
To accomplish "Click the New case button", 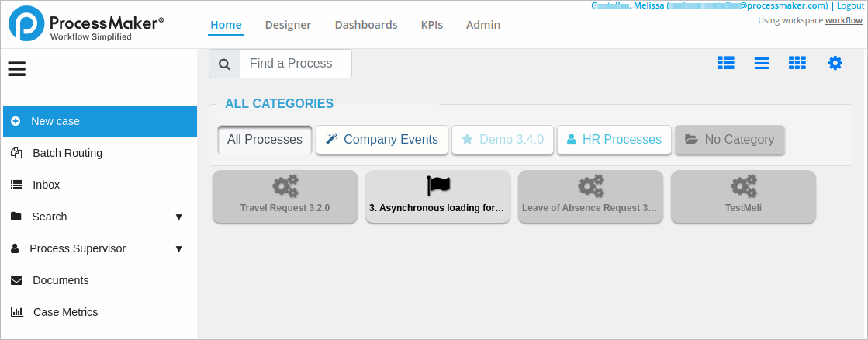I will pyautogui.click(x=100, y=121).
